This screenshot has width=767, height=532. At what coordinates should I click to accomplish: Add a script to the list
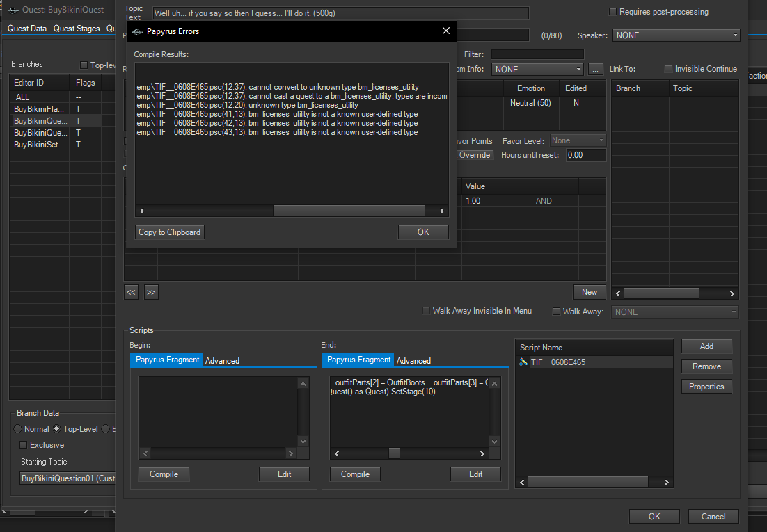pos(707,346)
